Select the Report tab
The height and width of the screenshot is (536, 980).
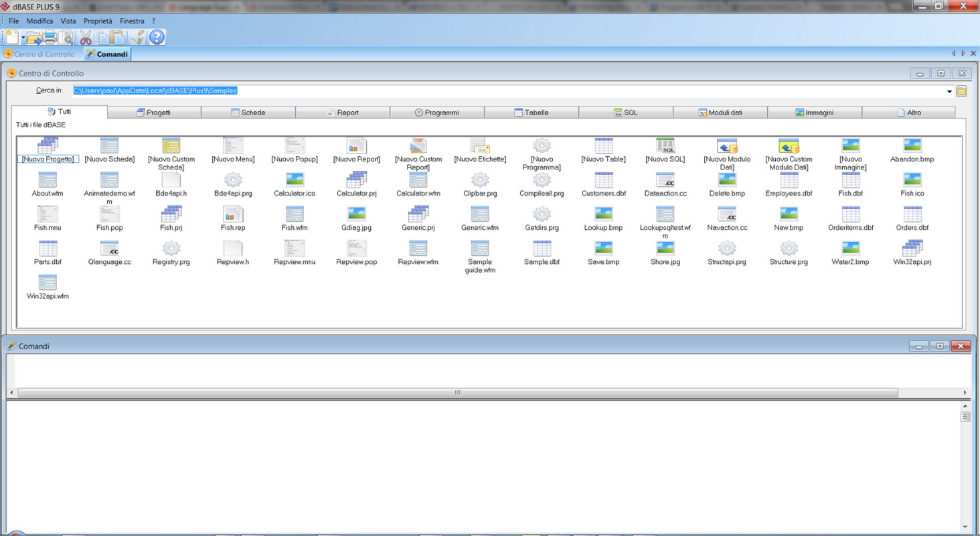[x=343, y=113]
